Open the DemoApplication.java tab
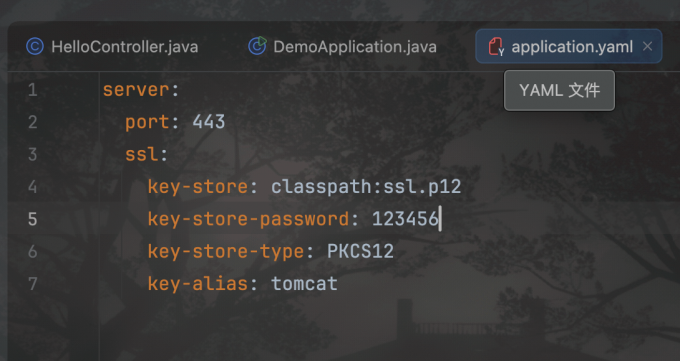 pos(343,46)
